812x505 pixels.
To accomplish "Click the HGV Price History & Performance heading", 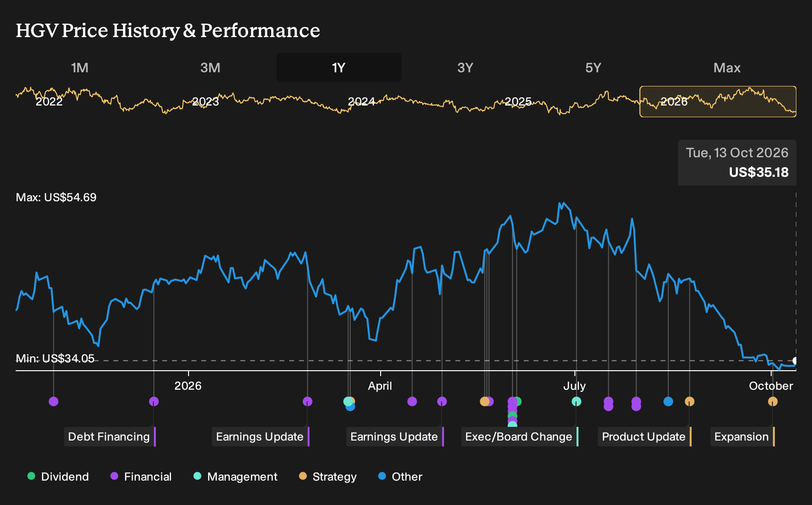I will (x=168, y=30).
